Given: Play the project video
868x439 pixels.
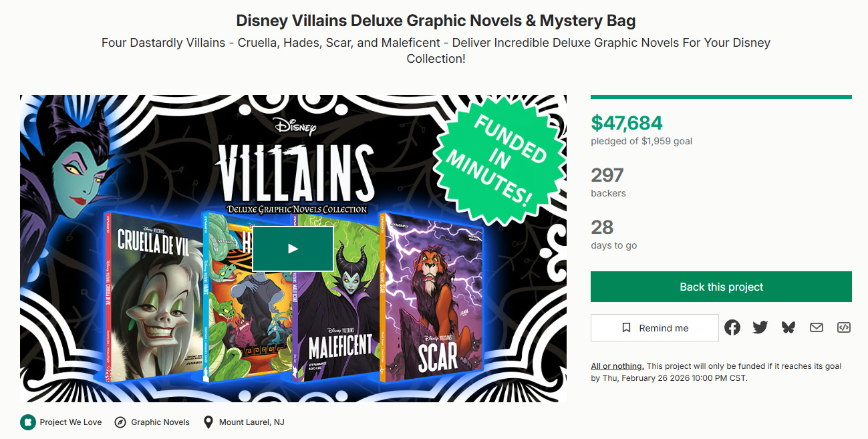Looking at the screenshot, I should tap(293, 249).
